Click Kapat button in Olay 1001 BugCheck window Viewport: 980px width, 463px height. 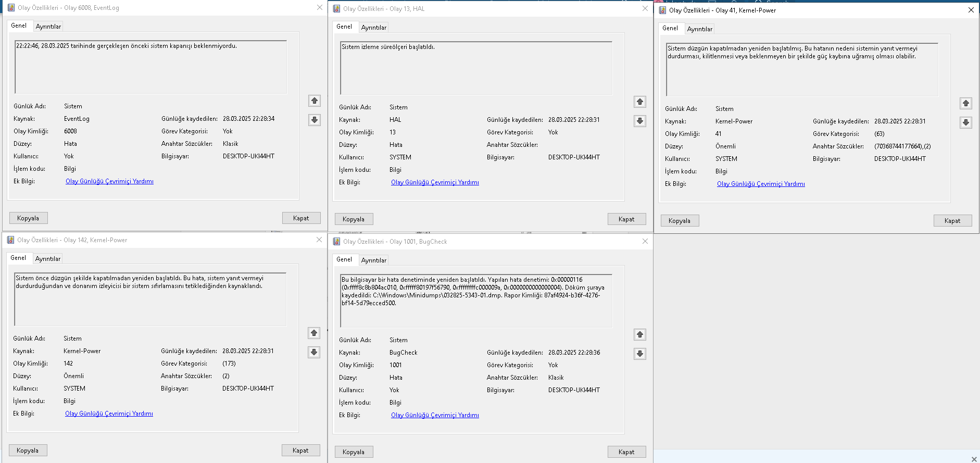(626, 452)
